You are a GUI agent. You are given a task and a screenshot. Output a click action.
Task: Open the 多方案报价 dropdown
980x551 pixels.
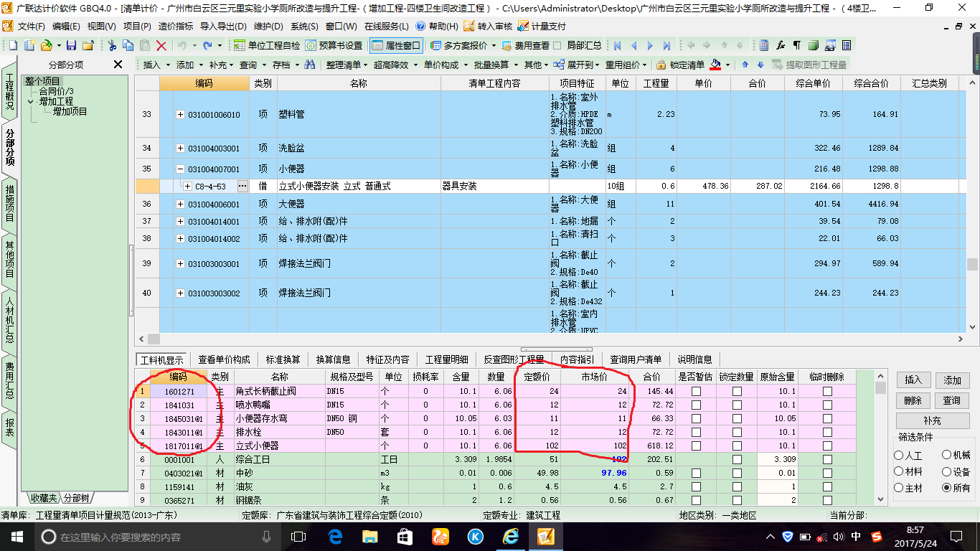463,45
